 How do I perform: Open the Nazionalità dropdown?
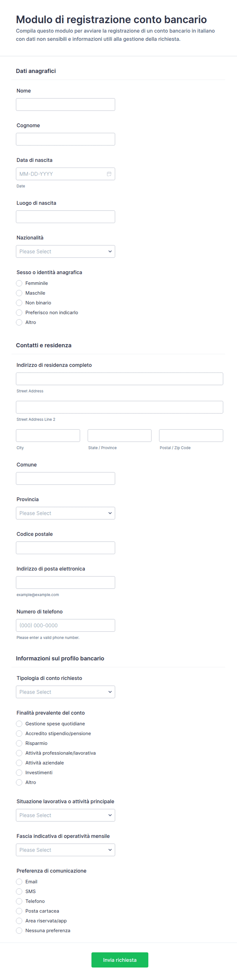point(65,251)
